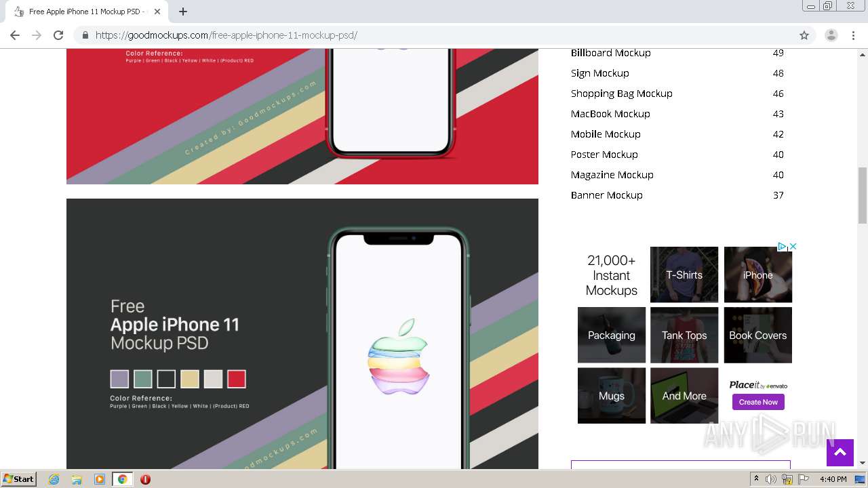Open the Sign Mockup category
Screen dimensions: 868x488
(x=599, y=73)
